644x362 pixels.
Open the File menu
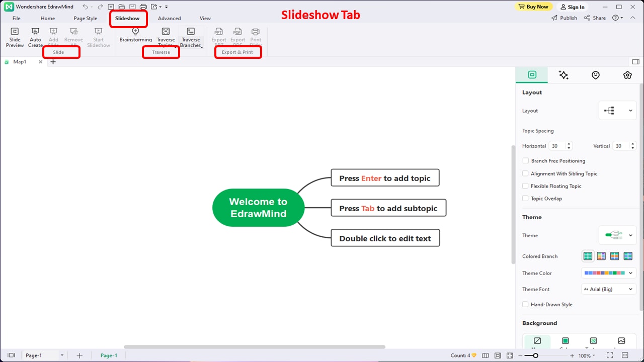coord(17,19)
